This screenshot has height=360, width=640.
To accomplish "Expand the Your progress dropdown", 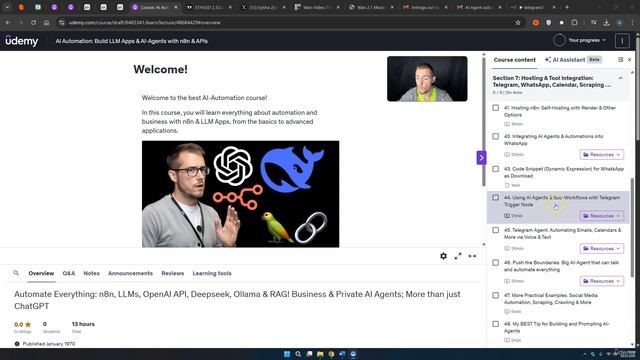I will [587, 40].
